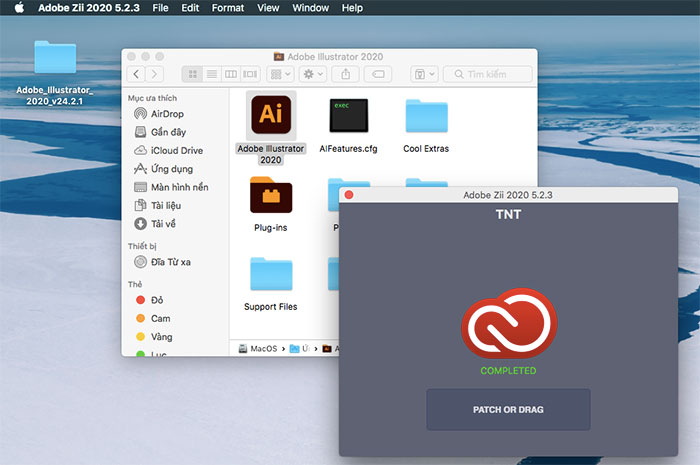
Task: Click the edit tags toolbar icon
Action: 378,74
